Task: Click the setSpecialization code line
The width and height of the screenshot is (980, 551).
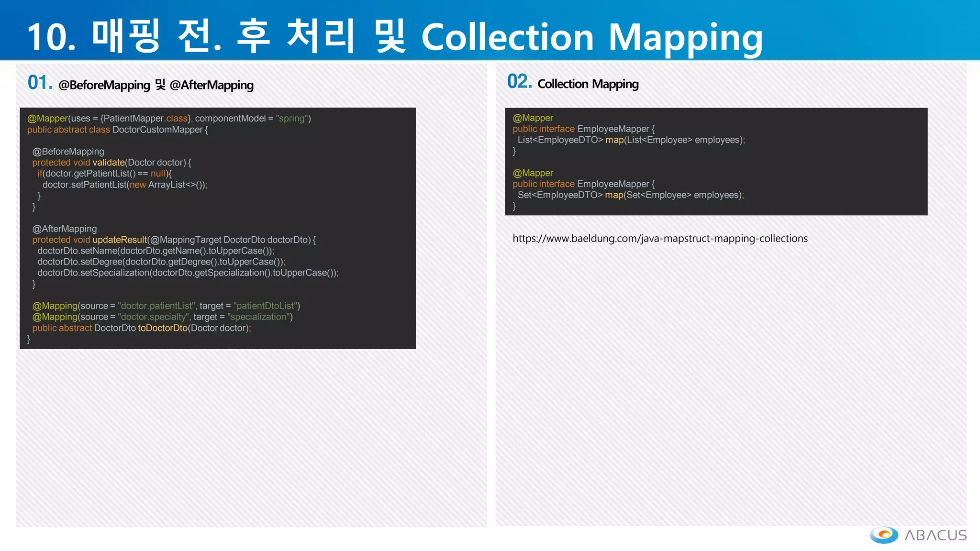Action: pyautogui.click(x=188, y=273)
